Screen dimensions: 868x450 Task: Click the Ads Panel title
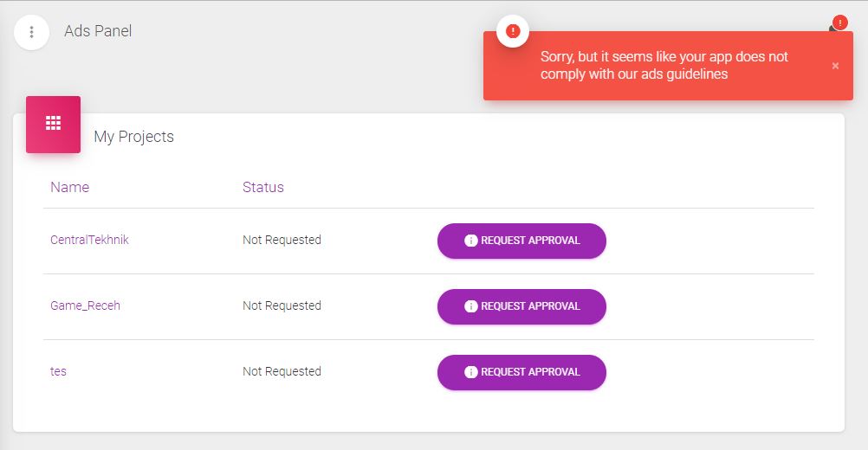tap(98, 31)
